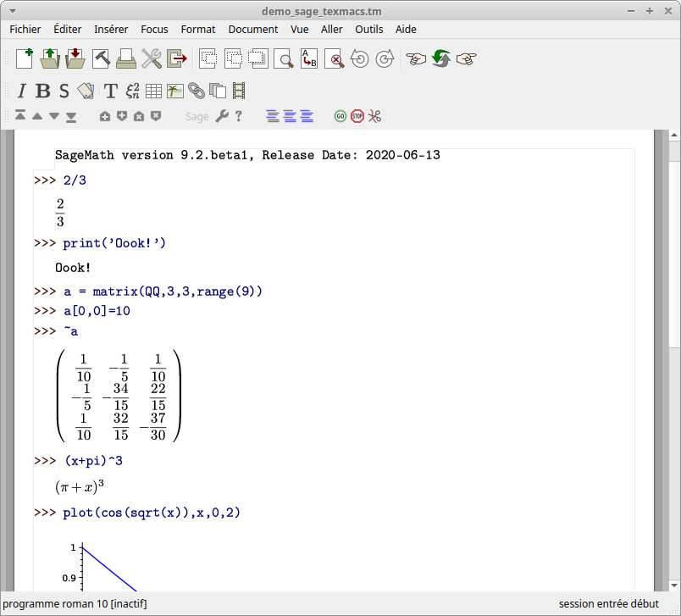Insert a table using the grid icon
Viewport: 681px width, 616px height.
coord(154,91)
